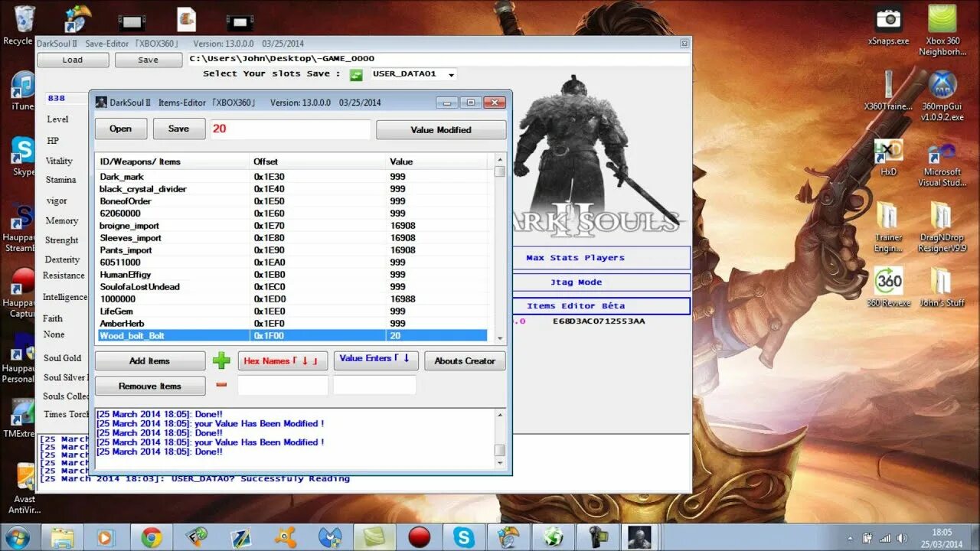Viewport: 980px width, 551px height.
Task: Click Load button in Save-Editor window
Action: tap(73, 60)
